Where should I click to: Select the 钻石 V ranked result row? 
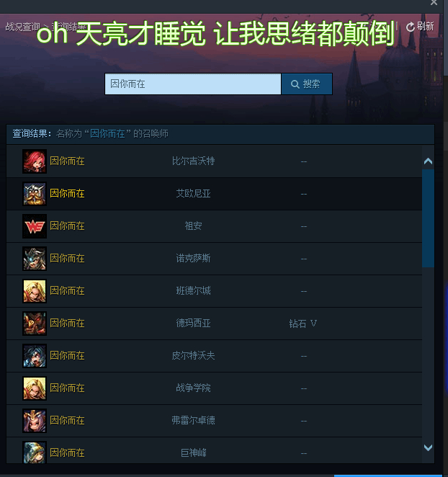(214, 324)
